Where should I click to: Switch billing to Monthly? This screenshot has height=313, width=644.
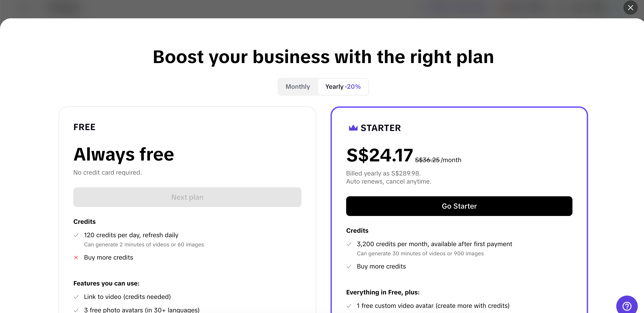297,87
